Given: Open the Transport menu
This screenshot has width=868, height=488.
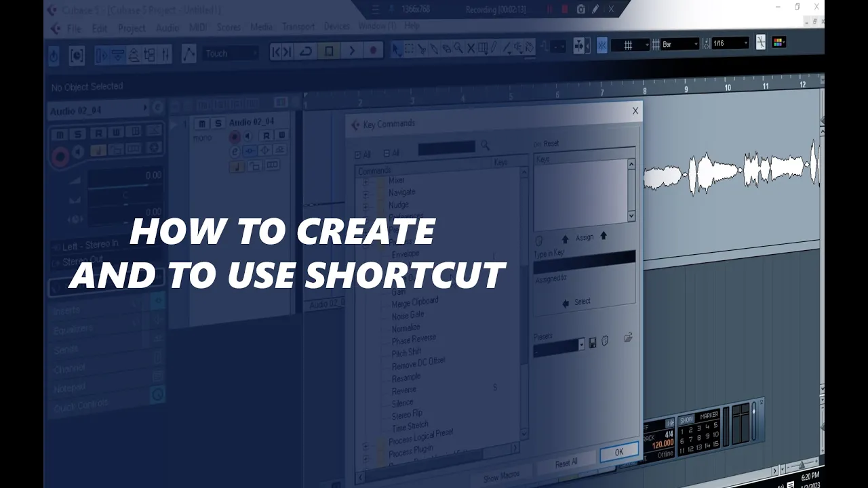Looking at the screenshot, I should (298, 26).
